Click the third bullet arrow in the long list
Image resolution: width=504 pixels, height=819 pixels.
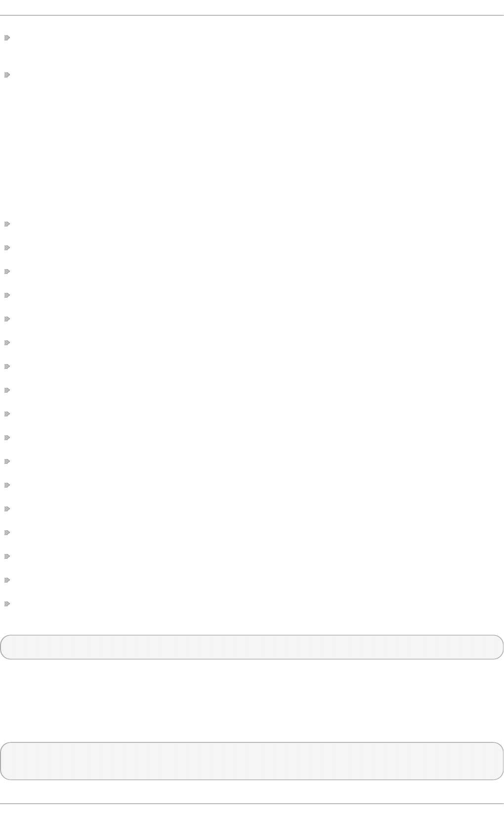7,272
